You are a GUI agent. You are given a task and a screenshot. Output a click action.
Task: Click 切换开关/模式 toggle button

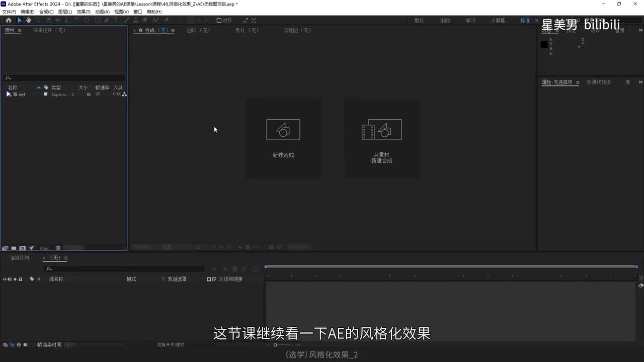point(171,345)
